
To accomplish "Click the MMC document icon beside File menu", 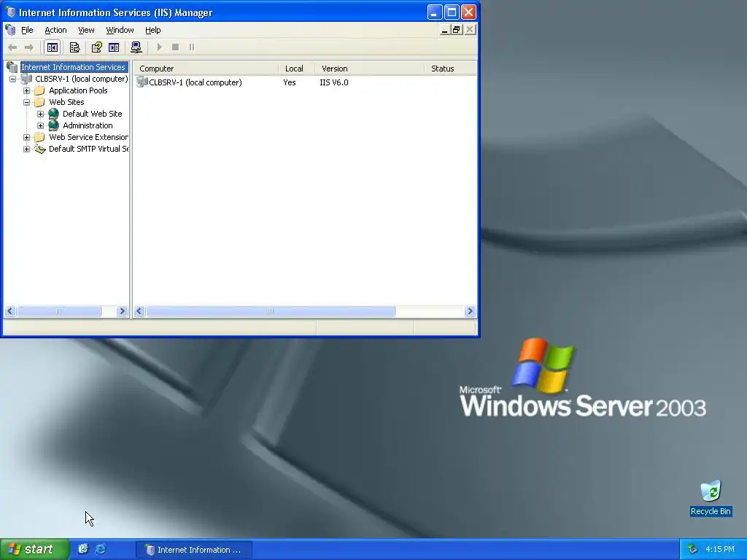I will click(x=10, y=29).
